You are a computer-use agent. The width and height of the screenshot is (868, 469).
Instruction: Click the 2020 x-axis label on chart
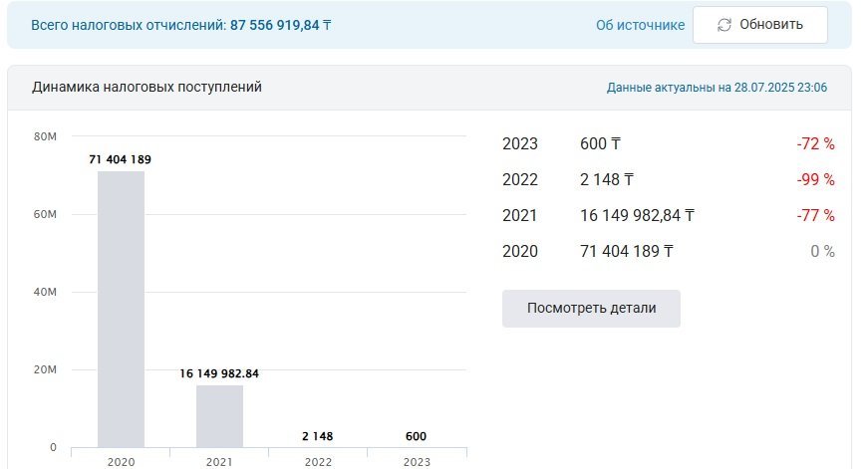(x=121, y=462)
